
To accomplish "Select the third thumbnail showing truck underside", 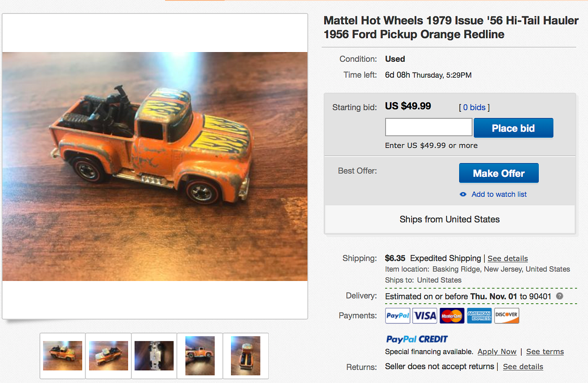I will click(154, 356).
